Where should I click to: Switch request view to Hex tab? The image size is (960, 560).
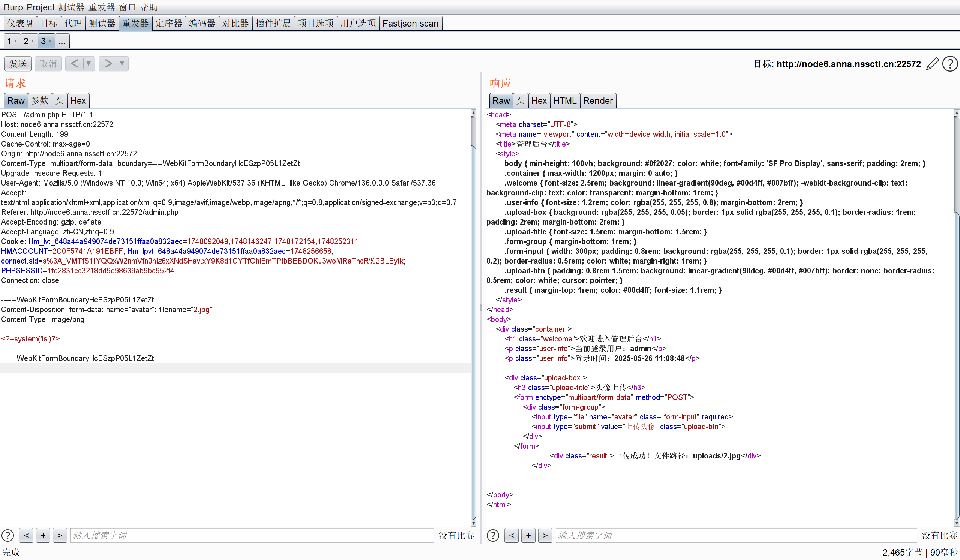click(x=78, y=101)
